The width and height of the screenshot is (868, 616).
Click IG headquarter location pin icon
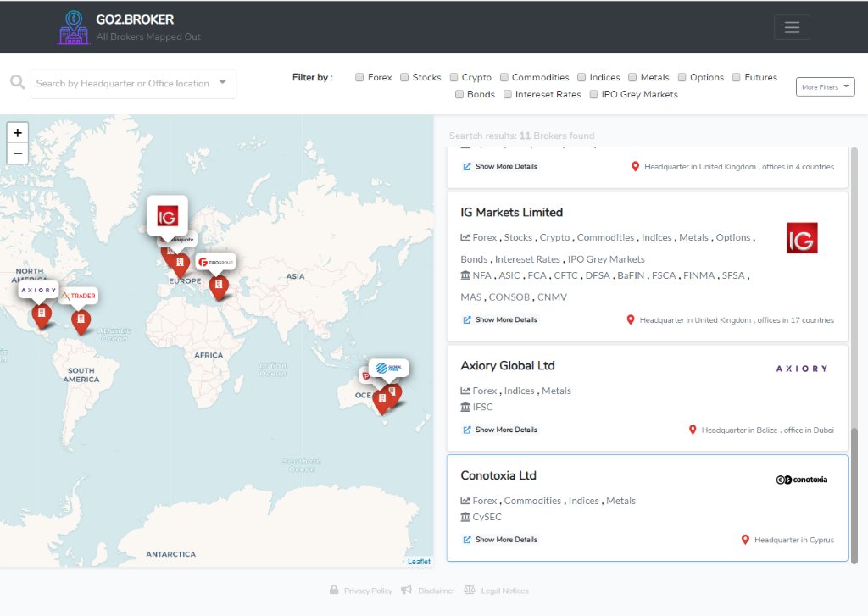(630, 319)
